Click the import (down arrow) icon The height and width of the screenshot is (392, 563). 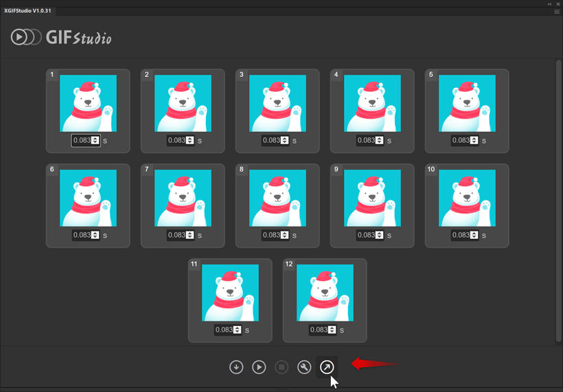[x=236, y=367]
